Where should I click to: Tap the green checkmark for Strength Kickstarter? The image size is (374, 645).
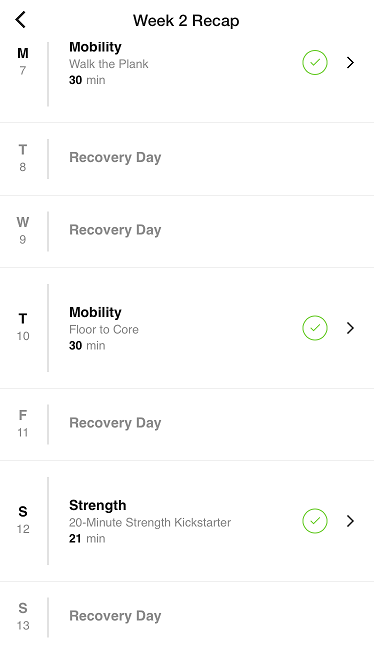pos(315,521)
